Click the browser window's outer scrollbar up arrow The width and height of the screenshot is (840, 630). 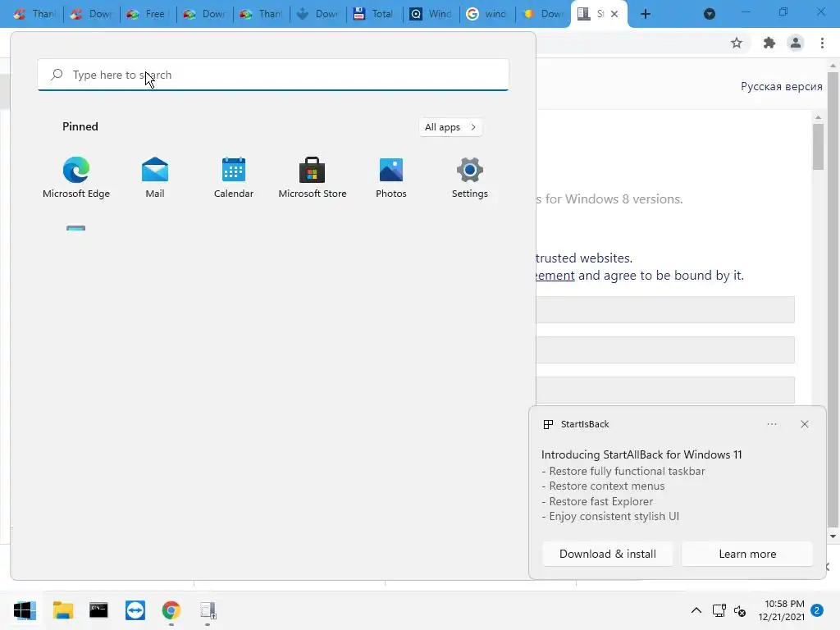pos(833,65)
